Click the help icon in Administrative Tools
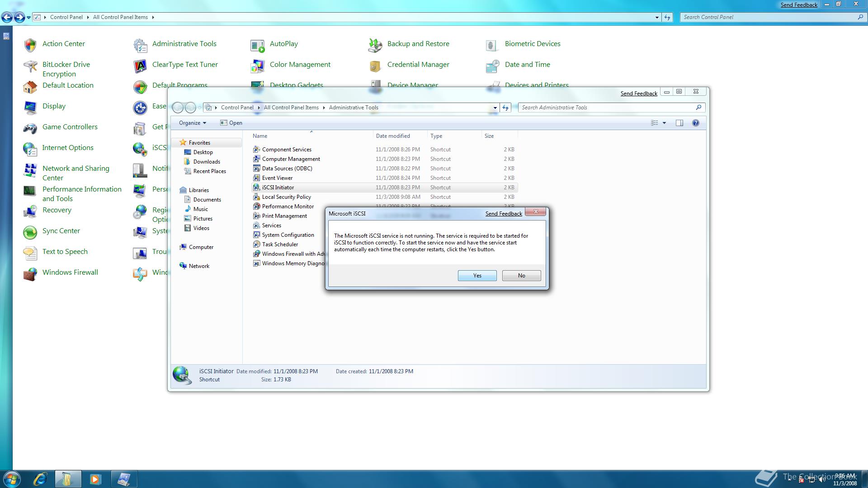The width and height of the screenshot is (868, 488). click(x=696, y=123)
